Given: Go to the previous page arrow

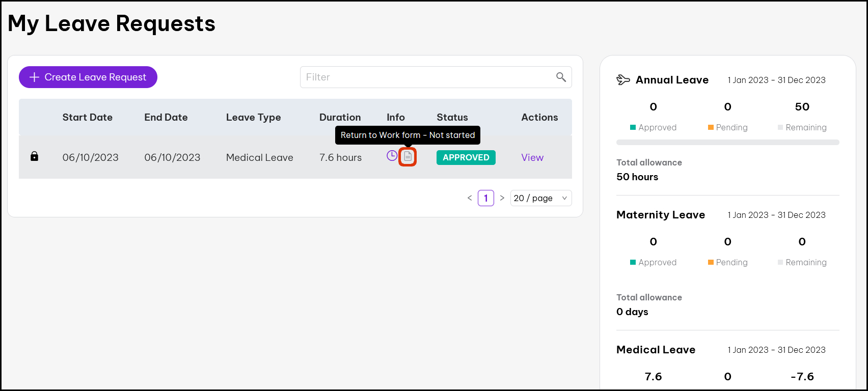Looking at the screenshot, I should pyautogui.click(x=470, y=198).
